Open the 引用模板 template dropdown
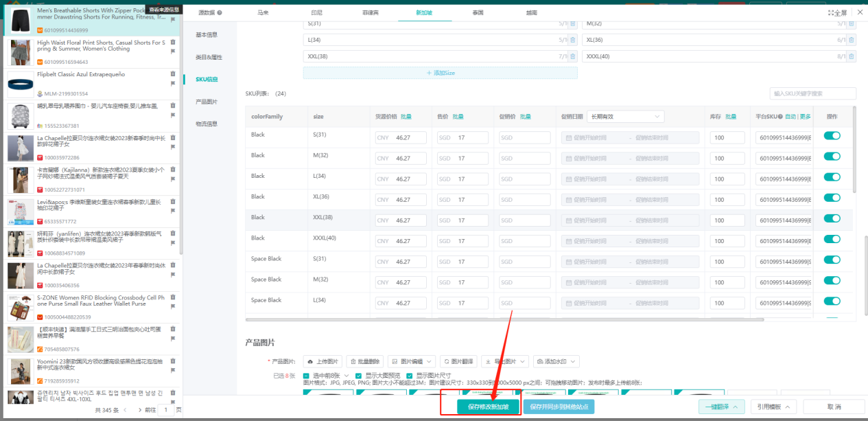Viewport: 868px width, 421px height. click(773, 407)
